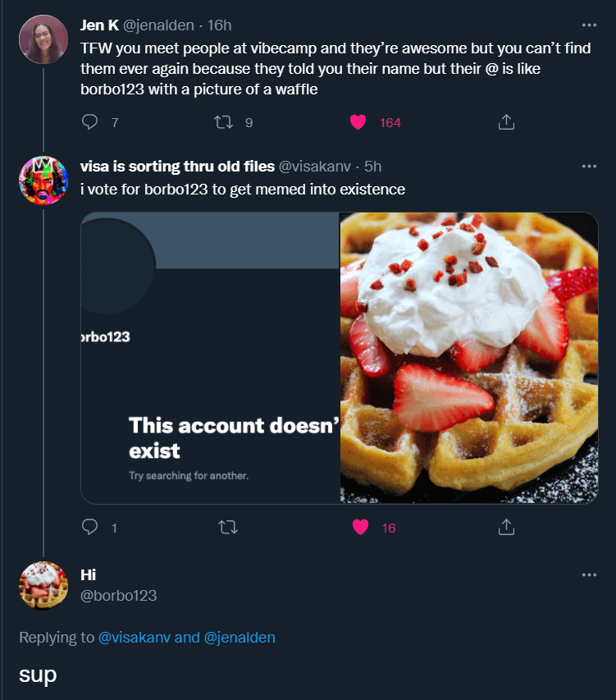
Task: Retweet Jen K's vibecamp tweet
Action: coord(223,122)
